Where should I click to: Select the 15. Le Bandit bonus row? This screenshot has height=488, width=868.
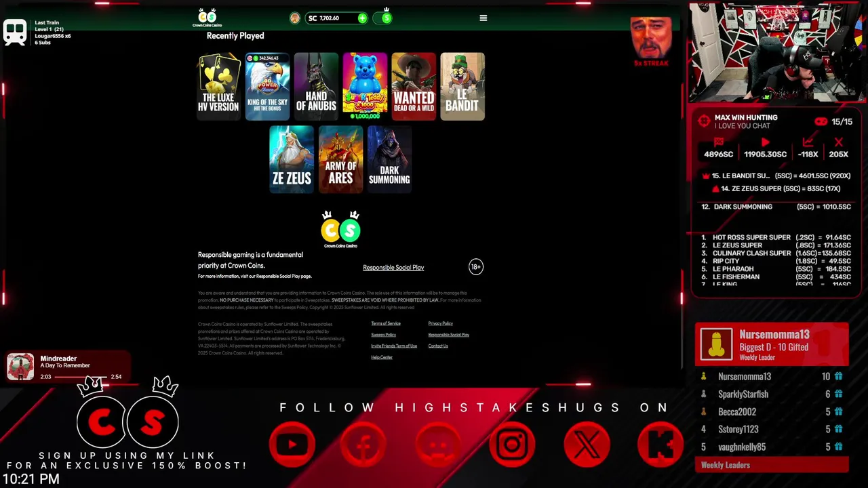776,176
